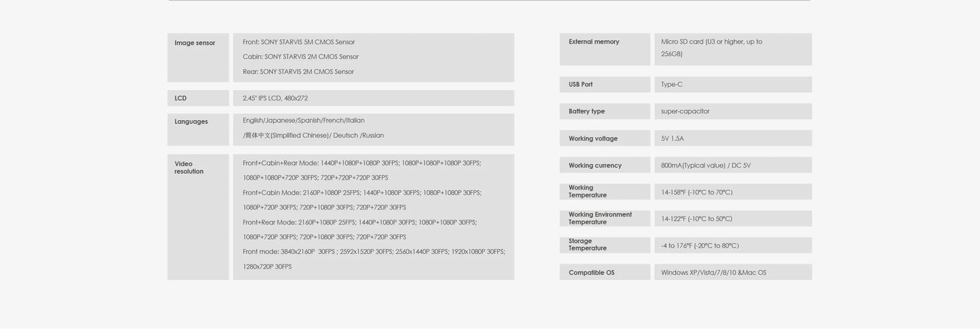Viewport: 980px width, 329px height.
Task: Select the 800mA working currency value
Action: pyautogui.click(x=706, y=166)
